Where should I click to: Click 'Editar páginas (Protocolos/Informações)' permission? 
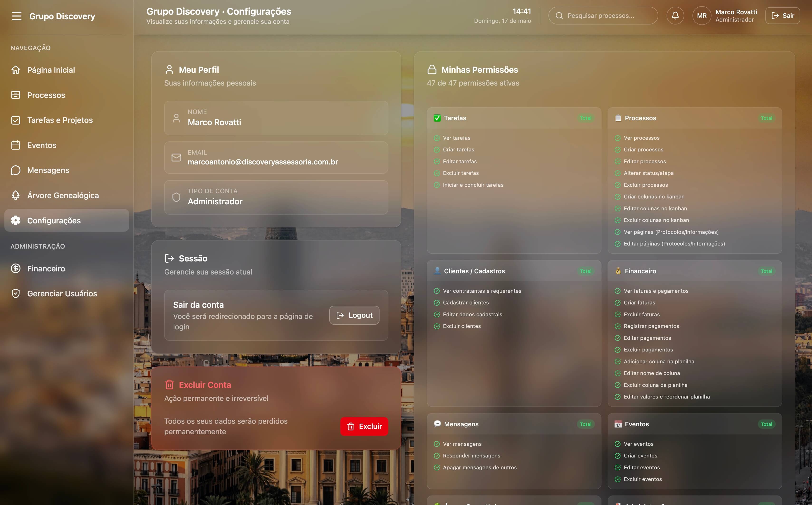pos(674,244)
